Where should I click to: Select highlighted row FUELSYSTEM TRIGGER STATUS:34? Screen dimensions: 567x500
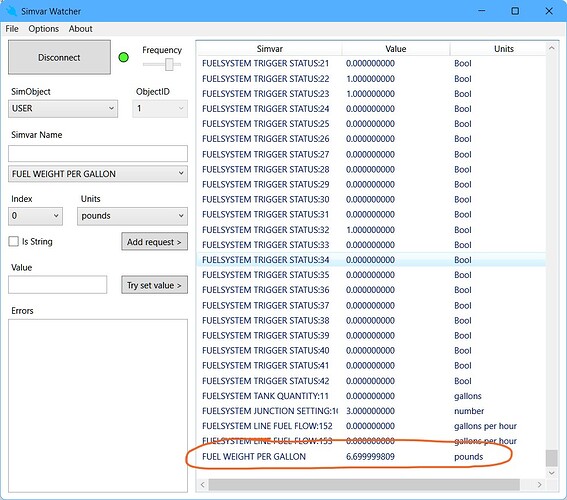[x=372, y=260]
